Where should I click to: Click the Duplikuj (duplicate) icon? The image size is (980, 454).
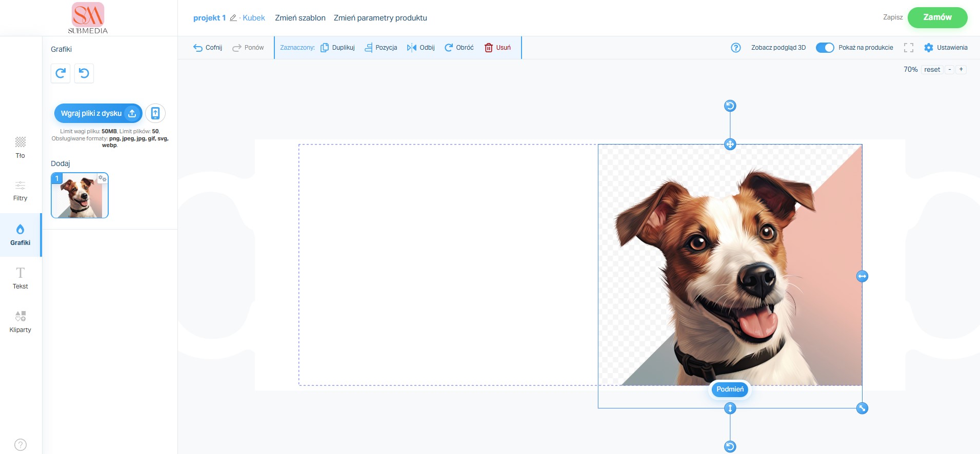tap(325, 48)
